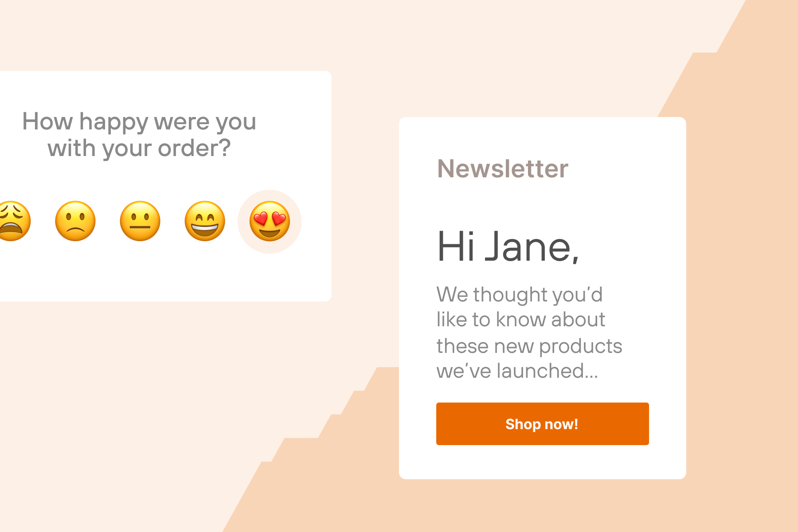Pick the neutral face emoji rating
The width and height of the screenshot is (798, 532).
coord(140,221)
